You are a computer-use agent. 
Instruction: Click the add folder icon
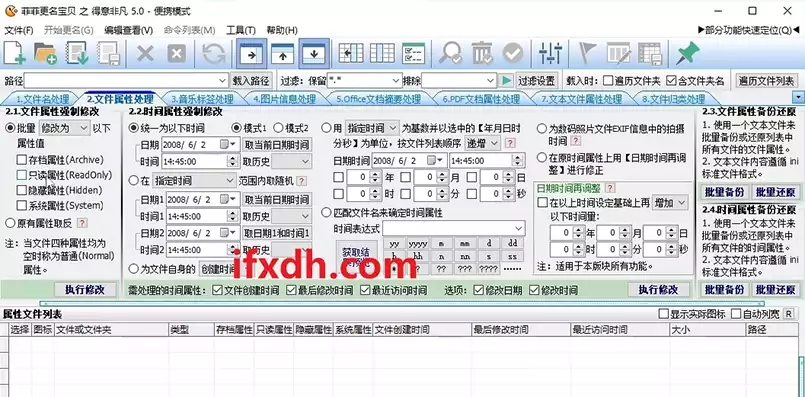click(x=45, y=53)
